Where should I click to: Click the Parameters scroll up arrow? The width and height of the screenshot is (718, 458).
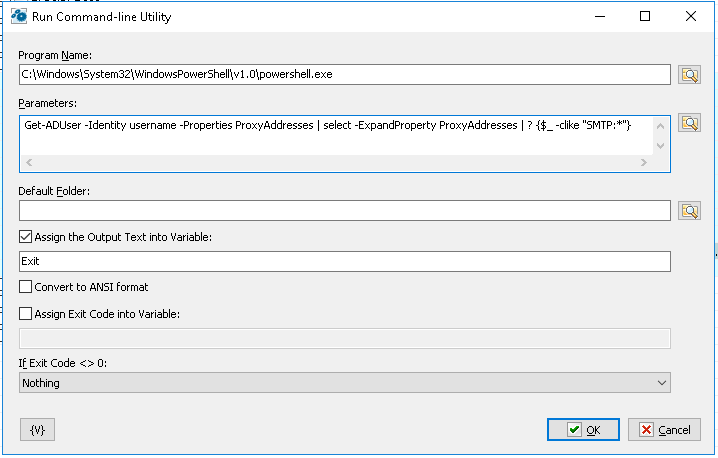[658, 125]
